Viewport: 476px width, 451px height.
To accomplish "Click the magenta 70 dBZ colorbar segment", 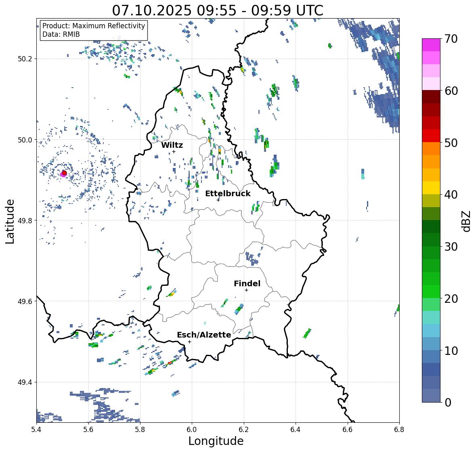I will pos(431,45).
